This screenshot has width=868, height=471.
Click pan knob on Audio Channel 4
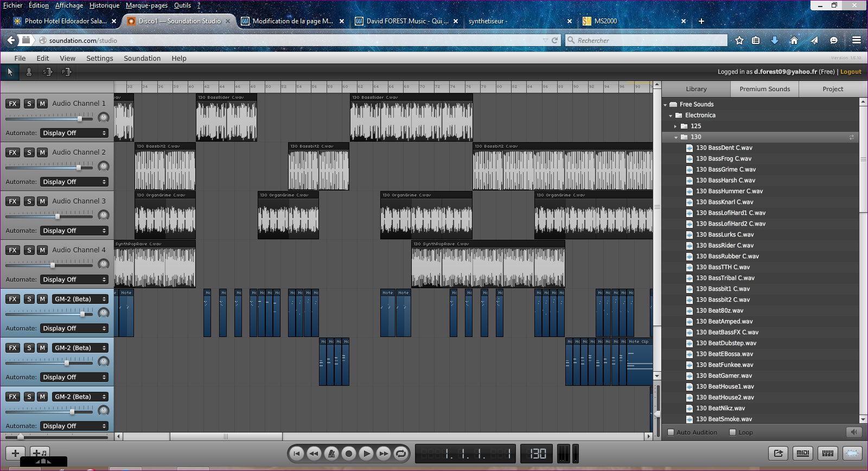103,264
